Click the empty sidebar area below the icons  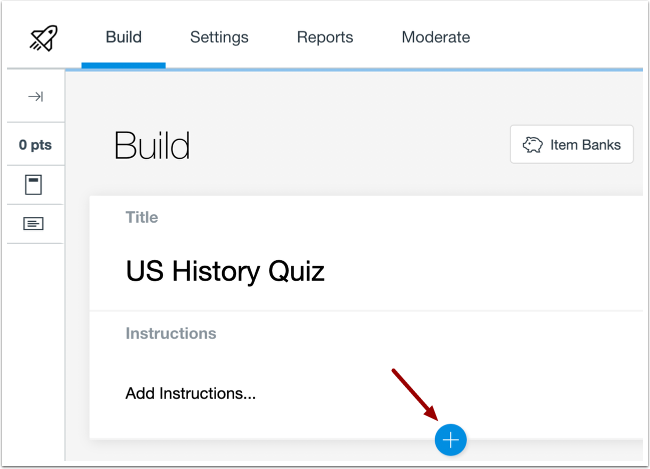[x=35, y=350]
